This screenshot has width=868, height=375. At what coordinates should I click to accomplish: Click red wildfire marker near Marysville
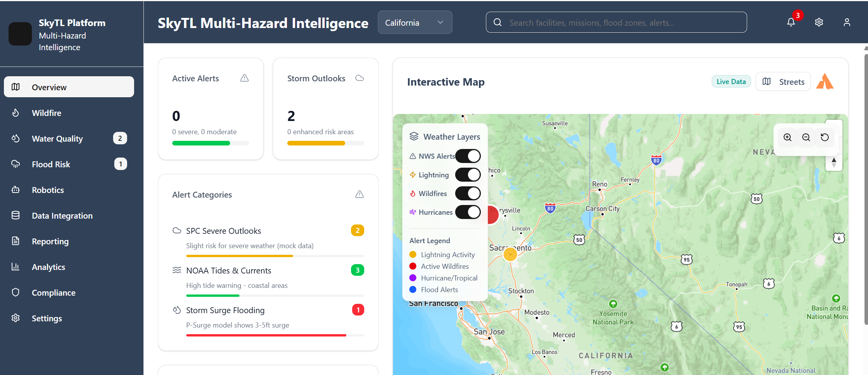pyautogui.click(x=493, y=215)
